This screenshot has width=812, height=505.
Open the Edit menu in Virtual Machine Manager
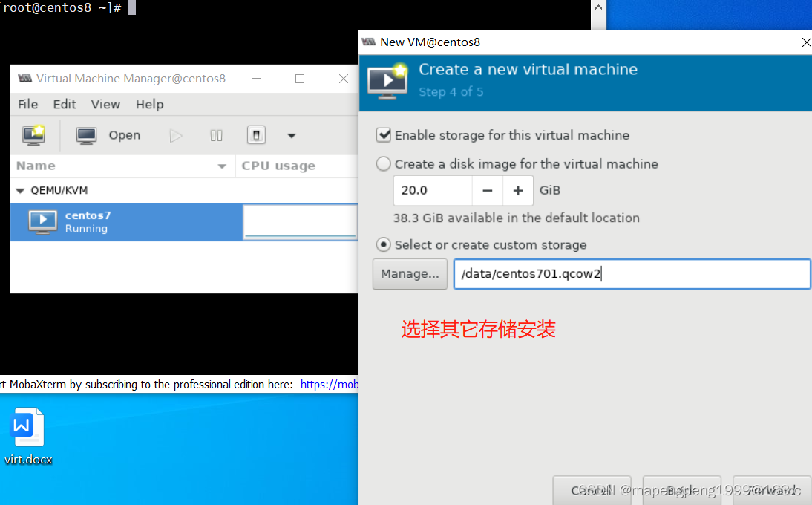point(65,104)
